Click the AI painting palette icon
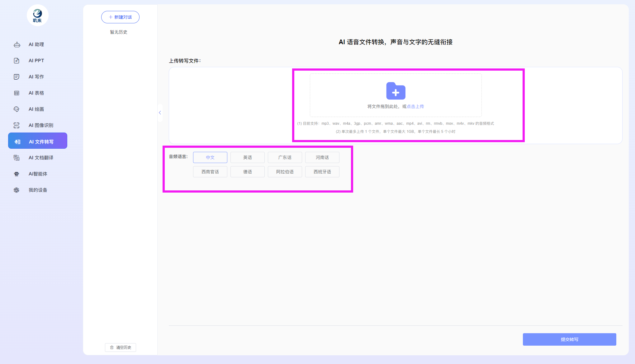The height and width of the screenshot is (364, 635). click(x=17, y=109)
